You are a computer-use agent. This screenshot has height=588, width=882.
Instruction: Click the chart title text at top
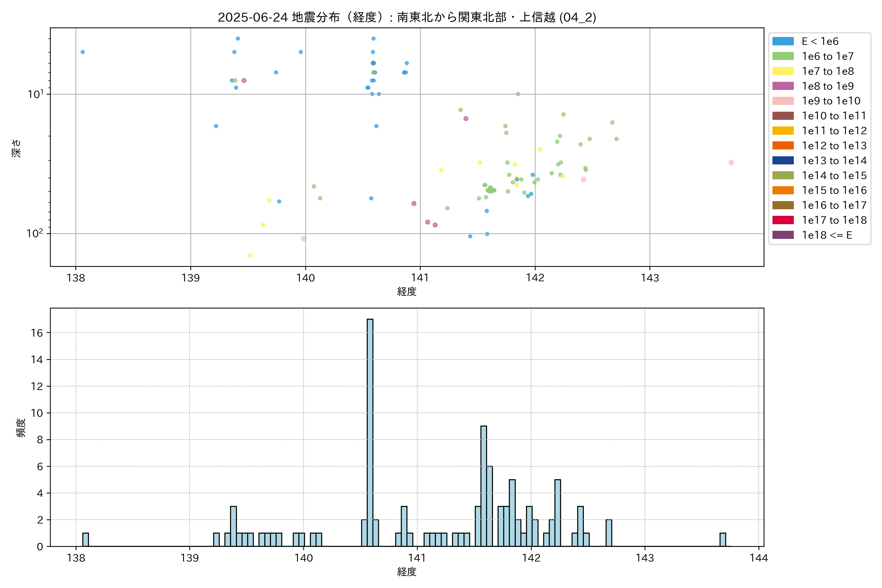coord(407,17)
